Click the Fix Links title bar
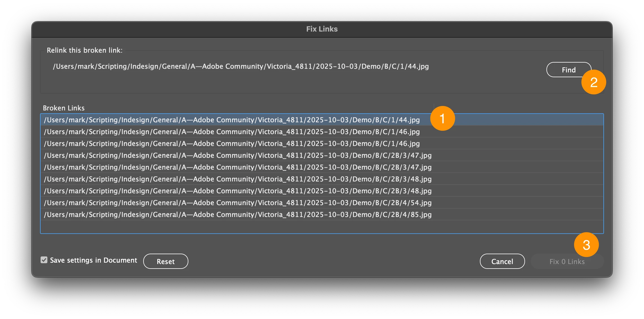 click(322, 29)
